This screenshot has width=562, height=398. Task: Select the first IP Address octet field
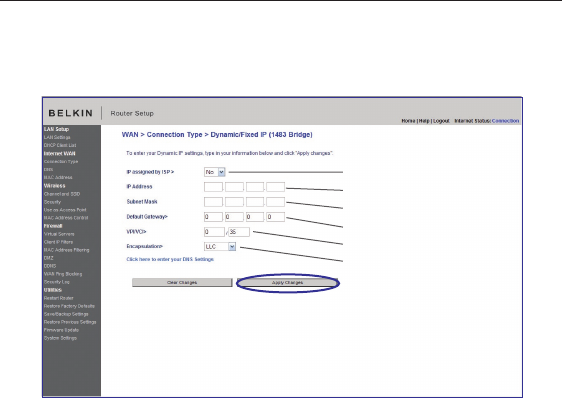click(213, 187)
